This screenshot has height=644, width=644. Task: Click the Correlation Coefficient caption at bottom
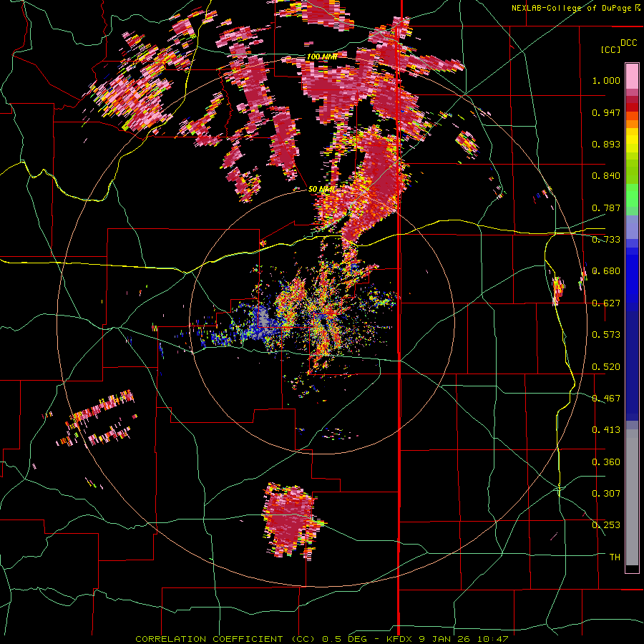pyautogui.click(x=321, y=639)
